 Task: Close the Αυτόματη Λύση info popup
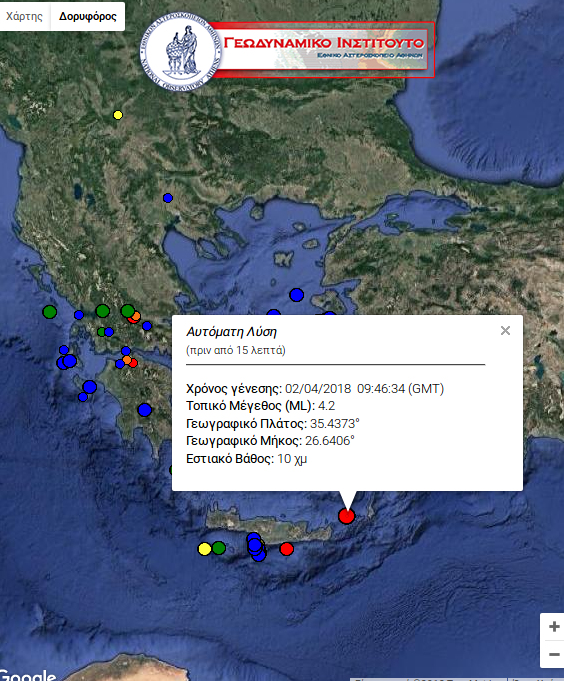[x=505, y=331]
